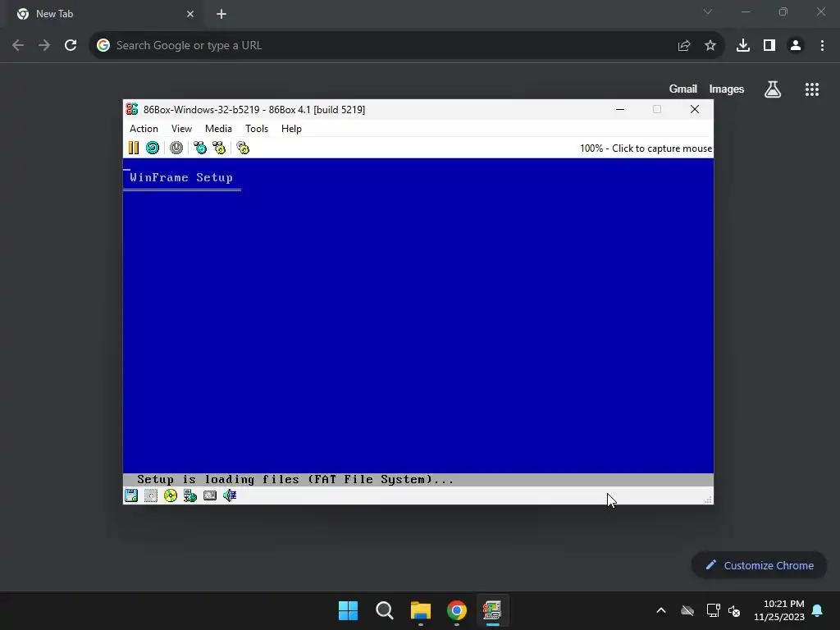840x630 pixels.
Task: Click 'Setup is loading files' status text
Action: point(295,479)
